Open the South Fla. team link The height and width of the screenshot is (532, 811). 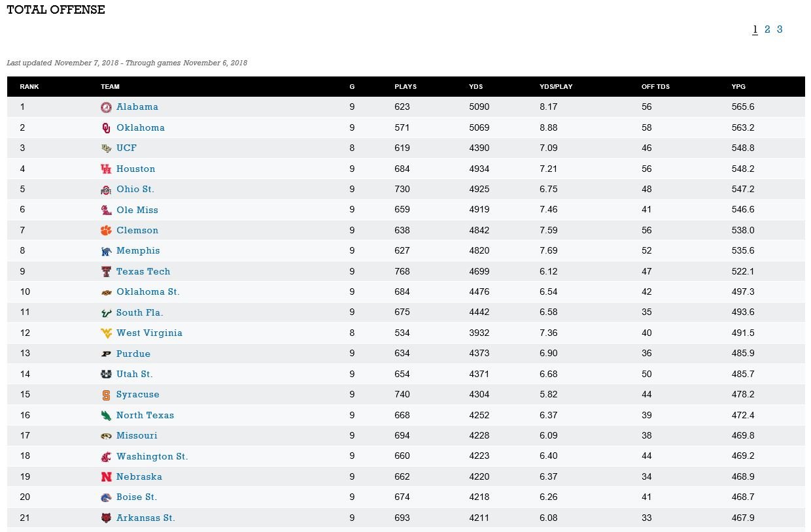[140, 313]
